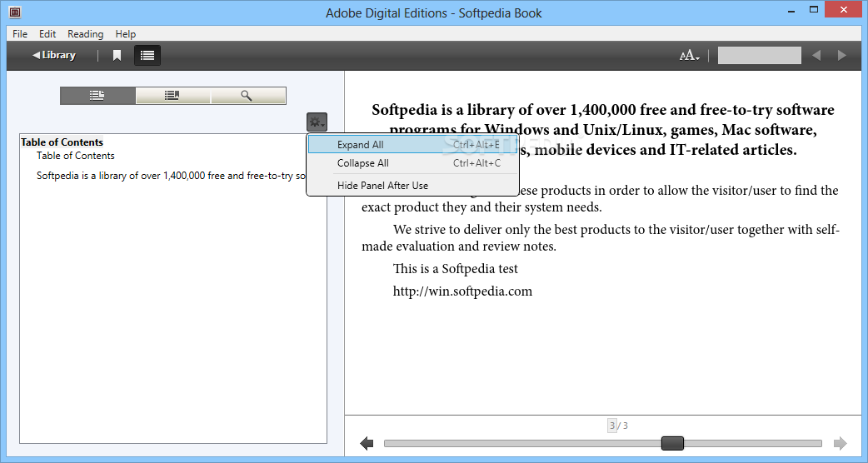Select Hide Panel After Use
Image resolution: width=868 pixels, height=463 pixels.
click(412, 186)
